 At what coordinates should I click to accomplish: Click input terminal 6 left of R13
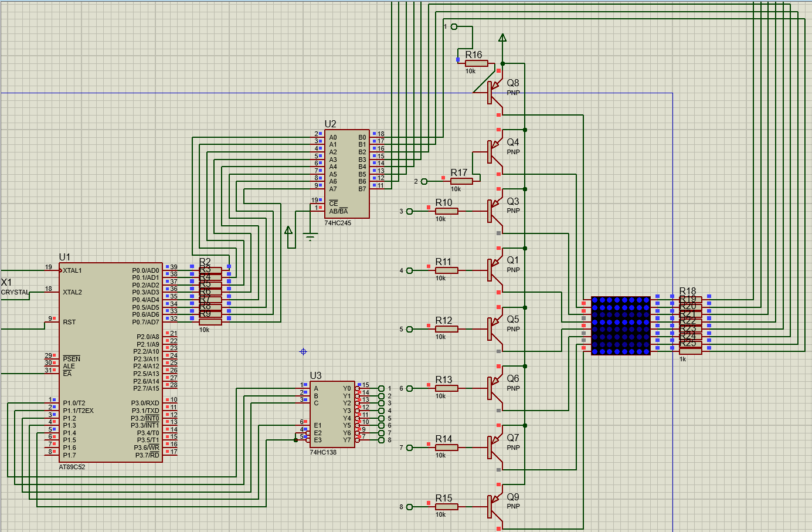click(409, 388)
